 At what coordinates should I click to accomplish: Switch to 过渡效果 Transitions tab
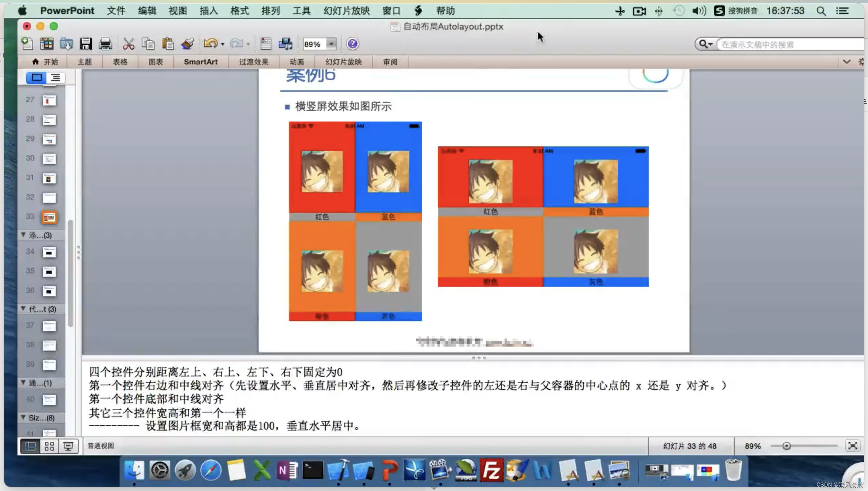pos(254,62)
